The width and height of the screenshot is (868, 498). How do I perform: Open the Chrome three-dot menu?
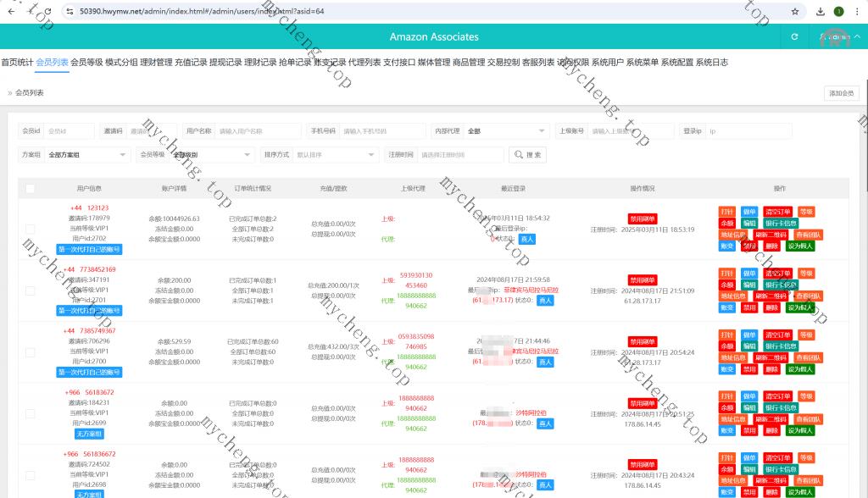click(x=857, y=12)
